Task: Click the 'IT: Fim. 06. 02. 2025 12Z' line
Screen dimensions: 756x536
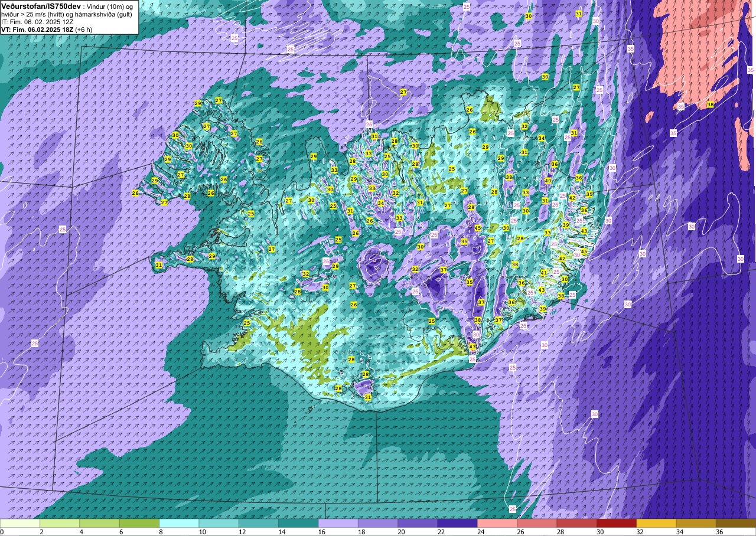Action: pos(37,22)
